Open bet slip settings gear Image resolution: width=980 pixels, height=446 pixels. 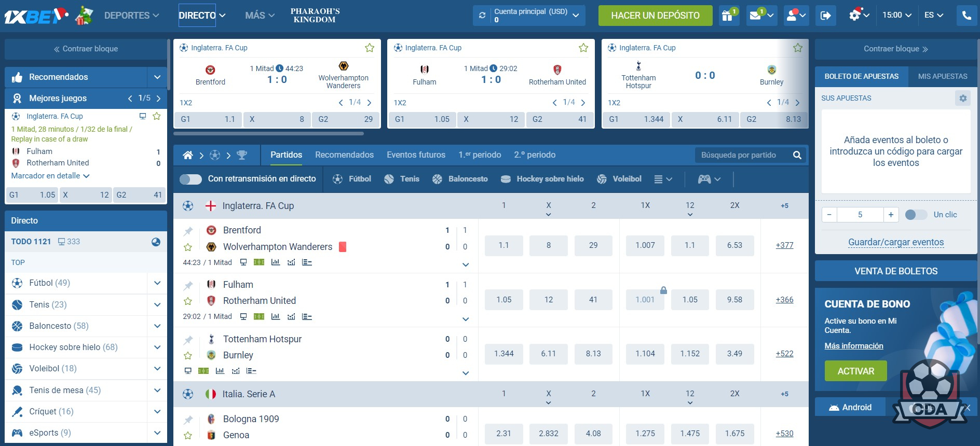(963, 98)
